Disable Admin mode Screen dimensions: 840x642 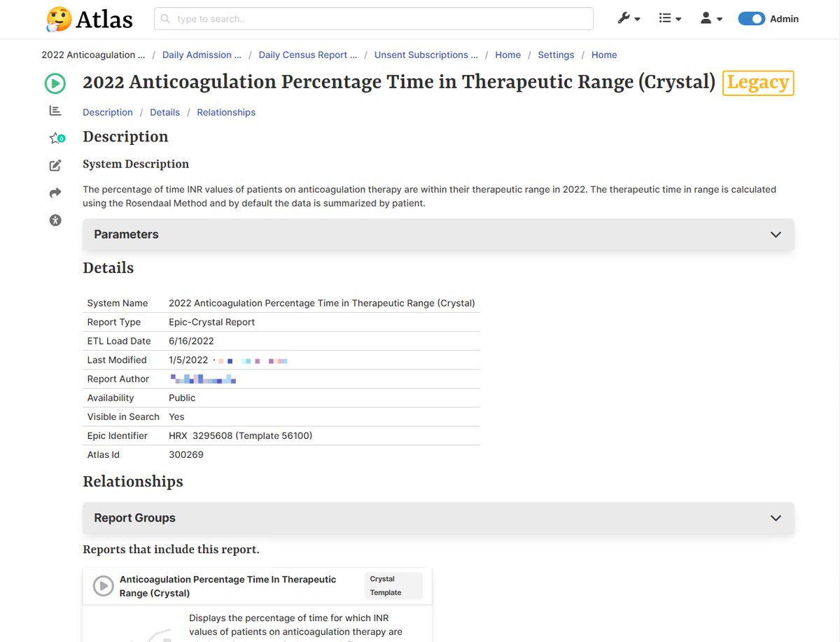point(751,19)
